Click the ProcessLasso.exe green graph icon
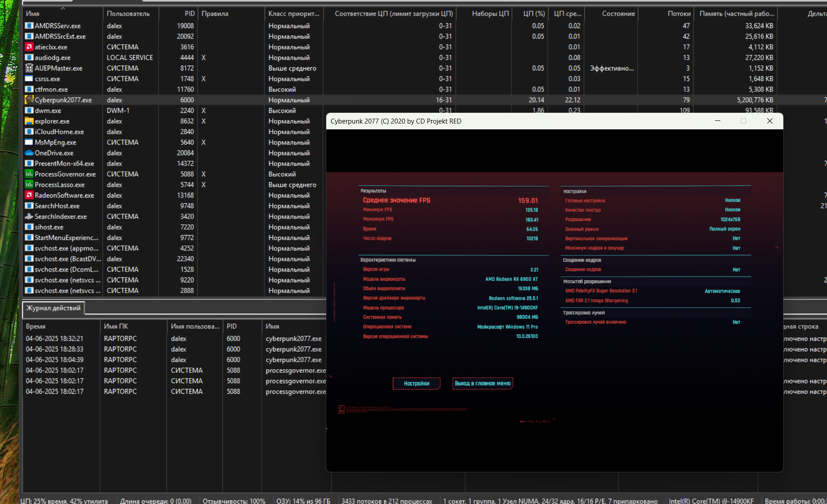This screenshot has width=827, height=504. [x=29, y=185]
